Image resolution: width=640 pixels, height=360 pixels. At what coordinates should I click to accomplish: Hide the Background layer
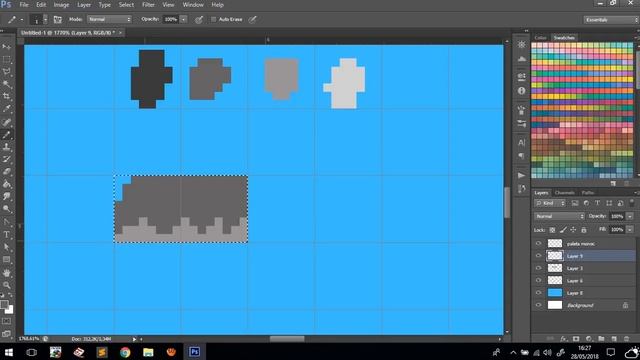(x=538, y=305)
